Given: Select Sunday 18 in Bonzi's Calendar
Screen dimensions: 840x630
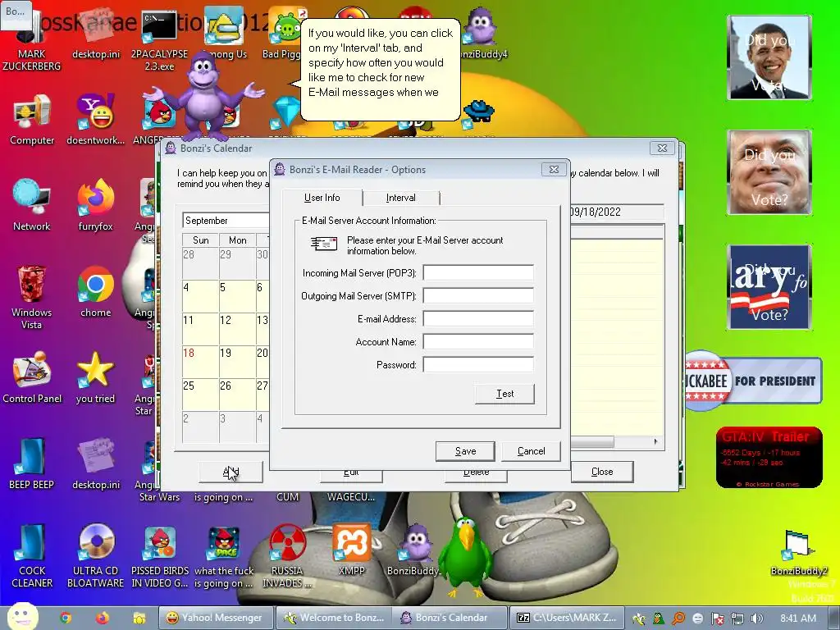Looking at the screenshot, I should click(x=200, y=361).
